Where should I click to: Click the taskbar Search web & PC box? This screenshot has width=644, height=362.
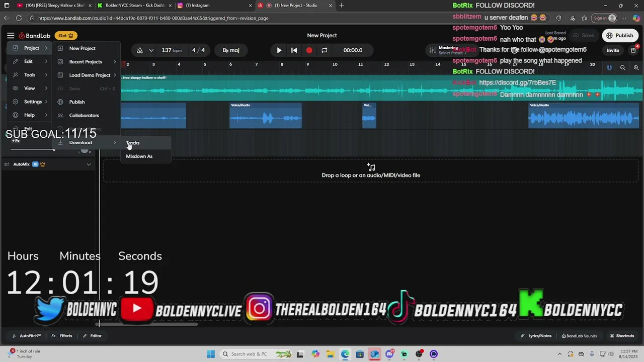(x=256, y=354)
